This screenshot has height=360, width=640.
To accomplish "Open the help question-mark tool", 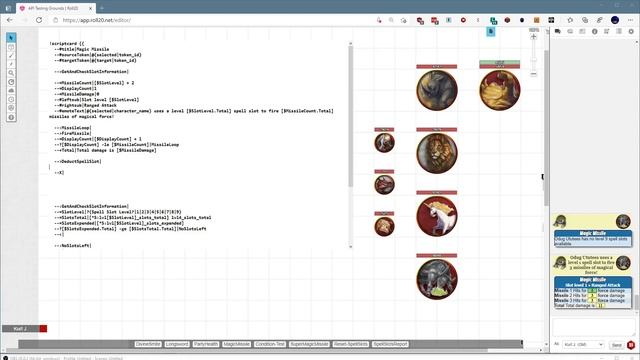I will click(x=11, y=117).
